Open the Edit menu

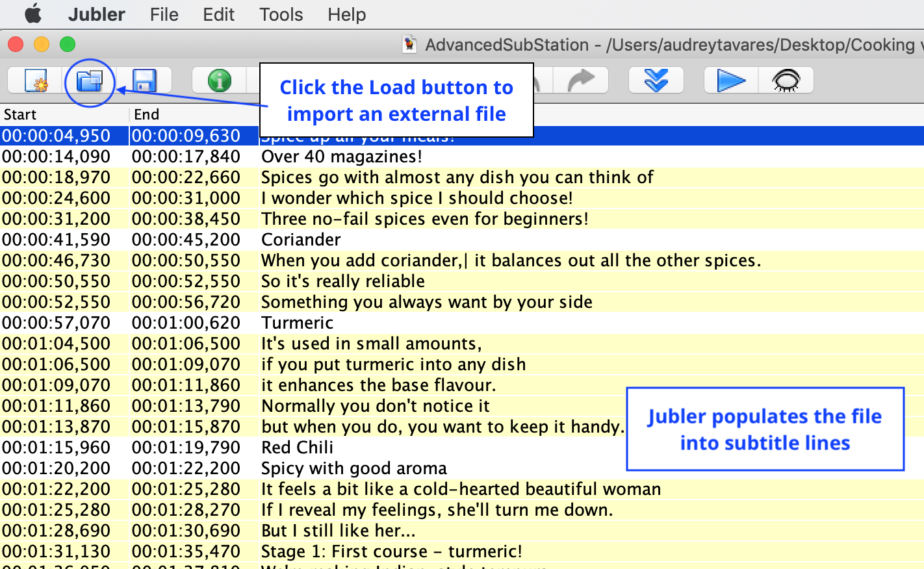click(x=218, y=14)
